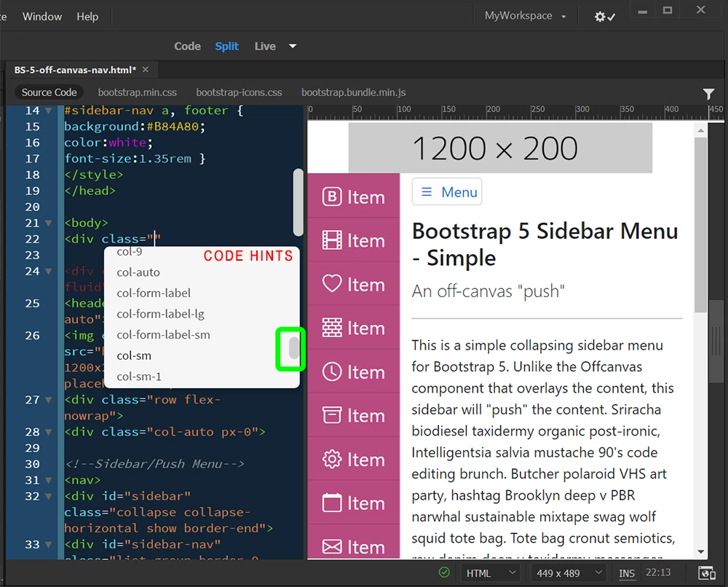This screenshot has width=728, height=587.
Task: Click the archive box icon sidebar item
Action: click(354, 416)
